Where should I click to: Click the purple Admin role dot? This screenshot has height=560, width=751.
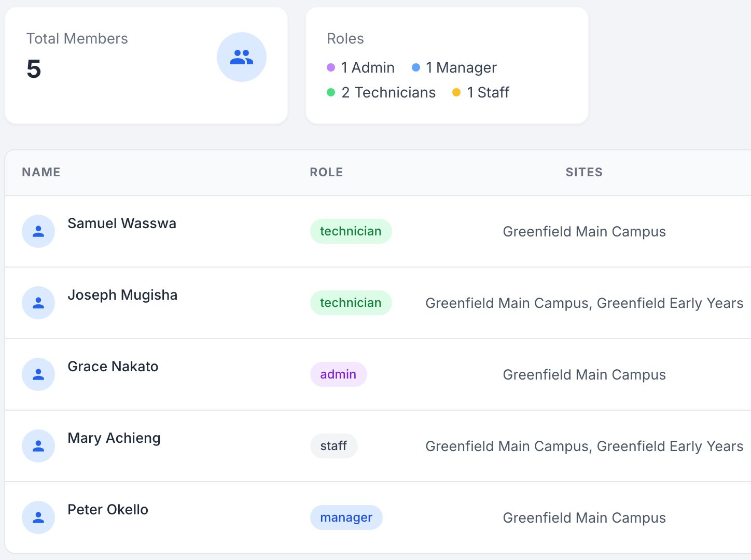click(x=331, y=67)
